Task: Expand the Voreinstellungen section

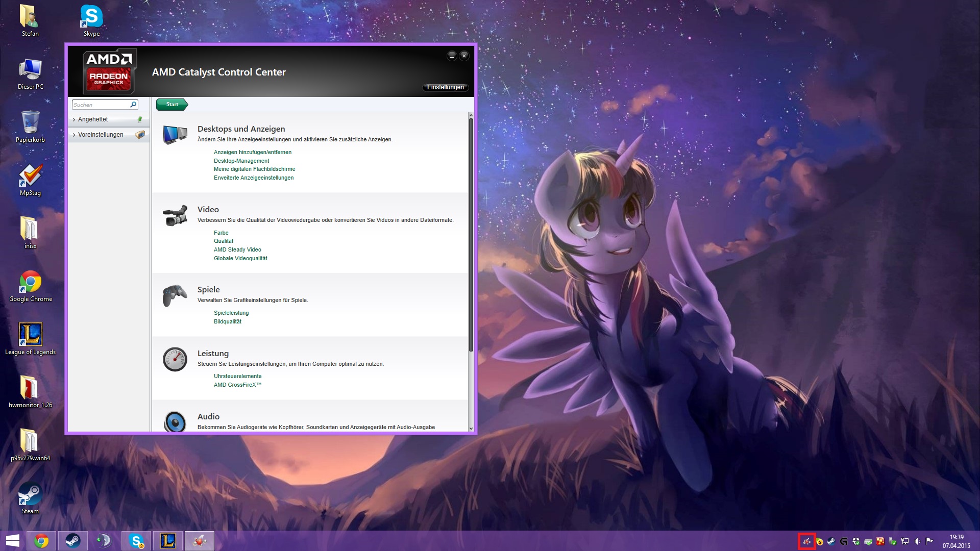Action: point(109,135)
